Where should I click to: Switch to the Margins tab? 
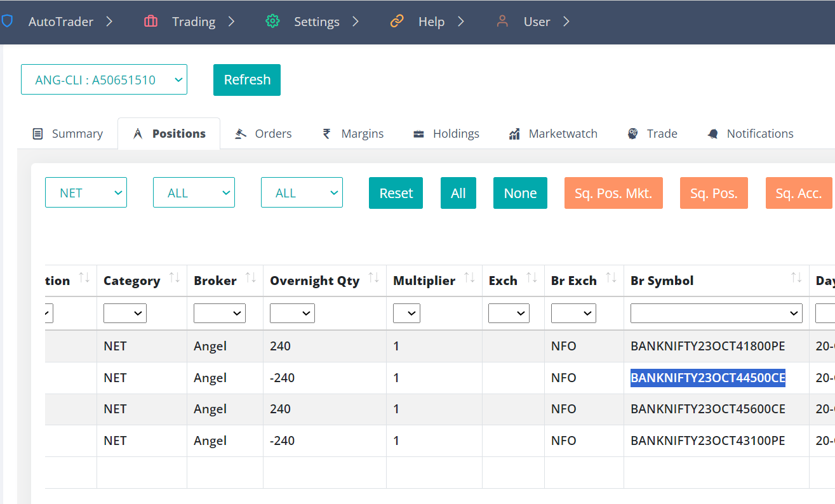pyautogui.click(x=353, y=134)
